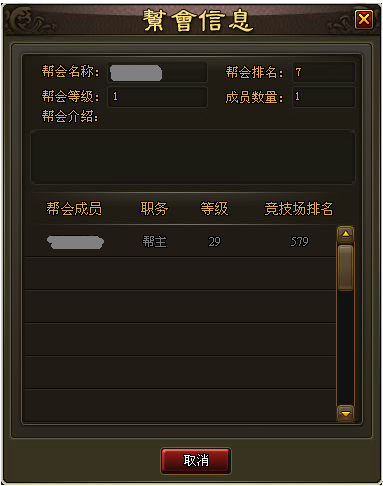Image resolution: width=383 pixels, height=486 pixels.
Task: Sort by 等级 column header
Action: click(214, 209)
